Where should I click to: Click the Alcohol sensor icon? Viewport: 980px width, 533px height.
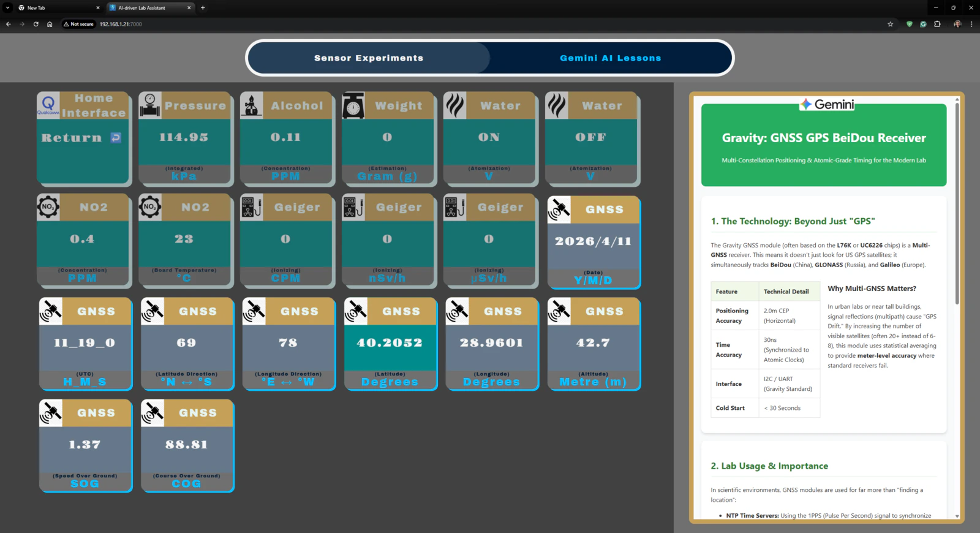click(252, 105)
